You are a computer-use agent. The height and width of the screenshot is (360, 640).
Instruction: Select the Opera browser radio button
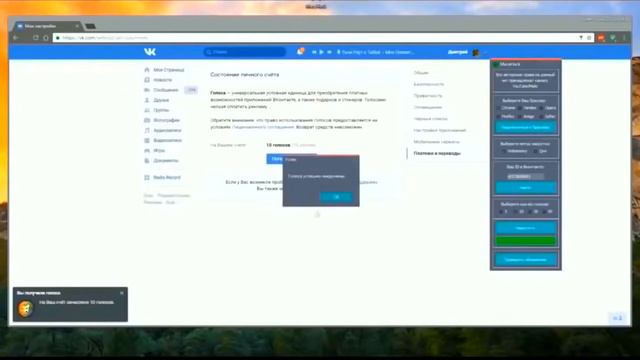pyautogui.click(x=542, y=108)
